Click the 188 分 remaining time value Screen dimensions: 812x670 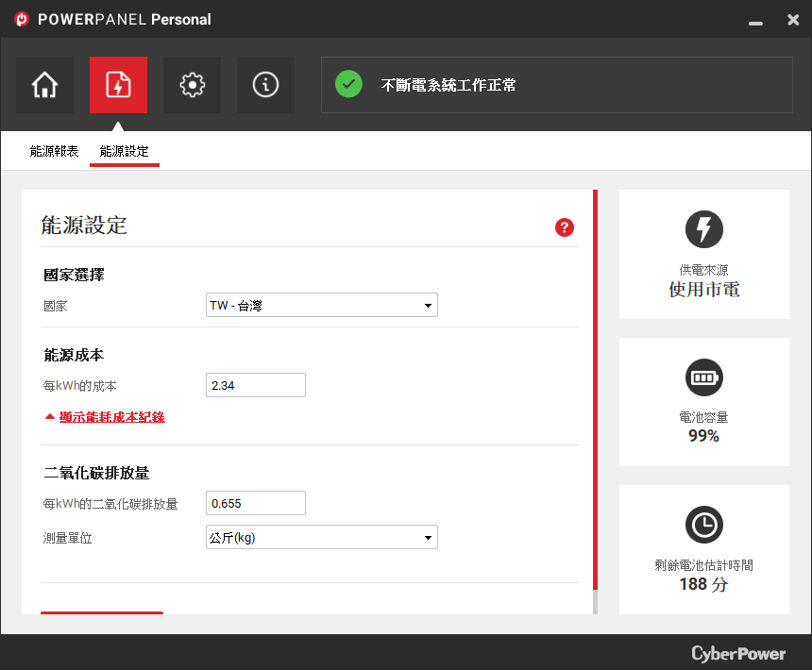point(703,584)
